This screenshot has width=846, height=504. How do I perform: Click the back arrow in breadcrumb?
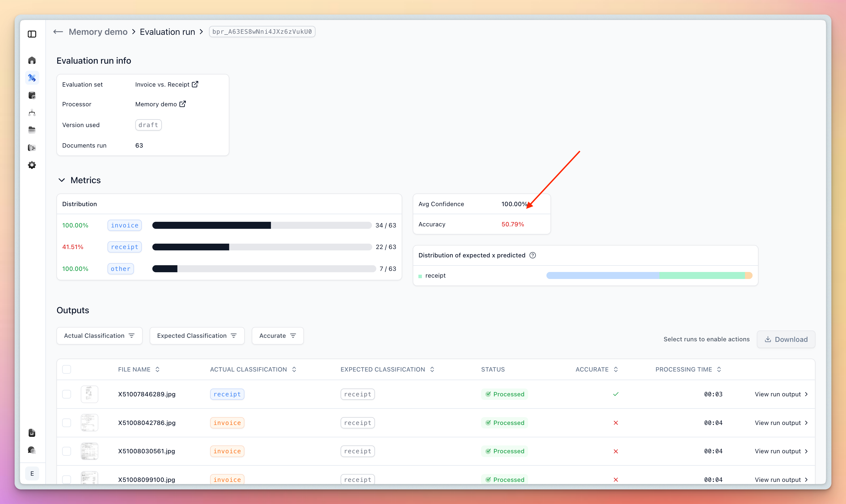[58, 32]
